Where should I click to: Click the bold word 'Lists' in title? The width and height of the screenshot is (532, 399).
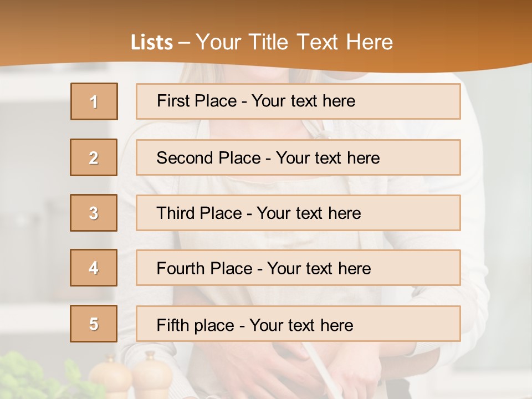(152, 42)
